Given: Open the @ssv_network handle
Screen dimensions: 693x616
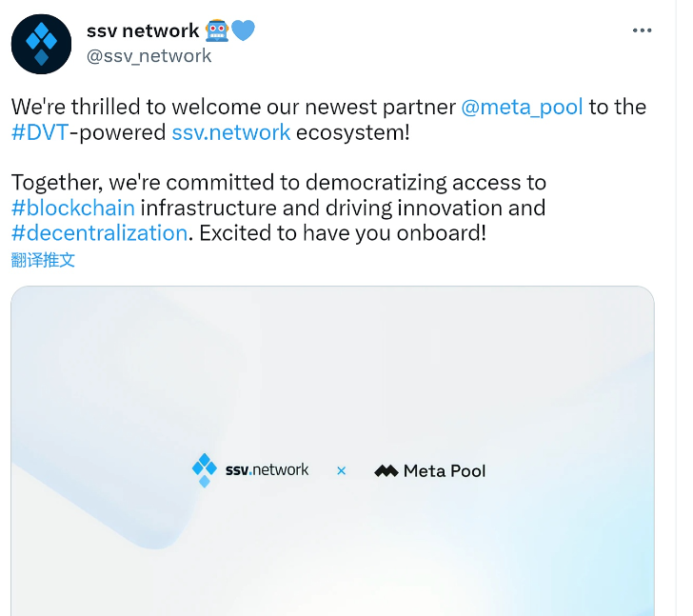Looking at the screenshot, I should [x=148, y=56].
